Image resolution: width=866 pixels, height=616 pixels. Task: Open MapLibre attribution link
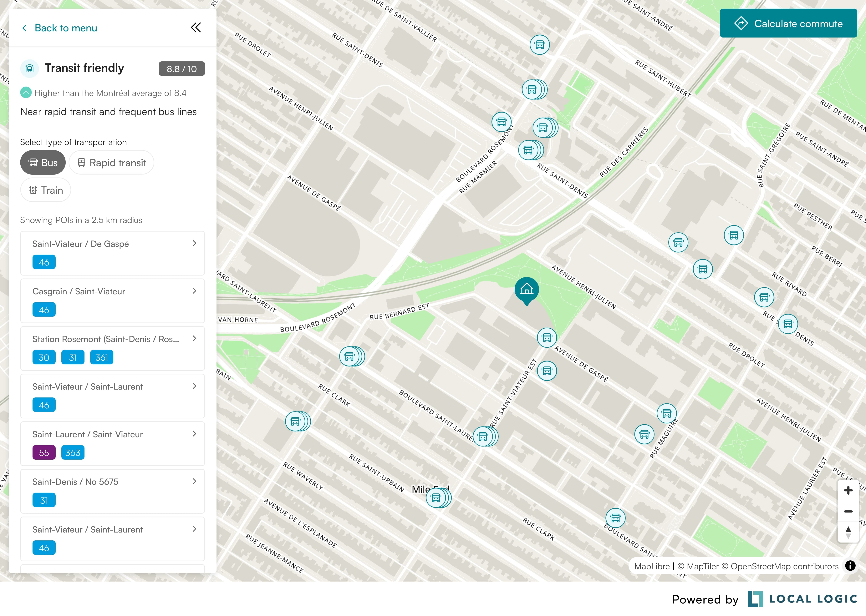point(652,566)
